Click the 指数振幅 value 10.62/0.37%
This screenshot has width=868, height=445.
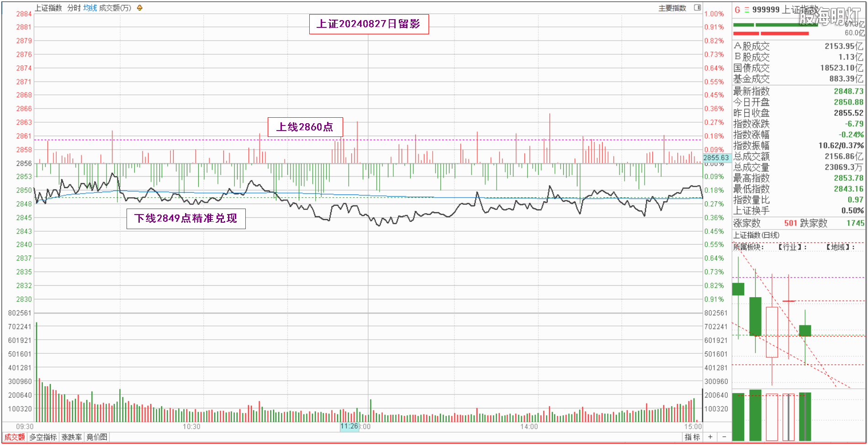(x=841, y=146)
